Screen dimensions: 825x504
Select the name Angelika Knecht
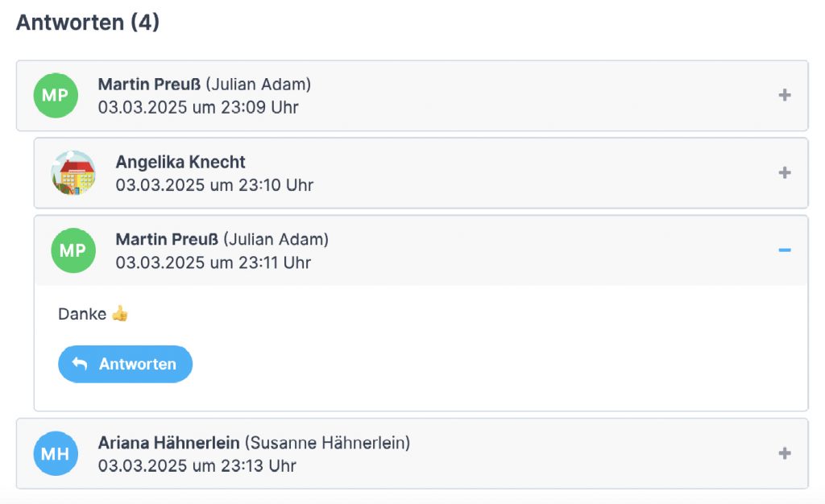pos(180,162)
